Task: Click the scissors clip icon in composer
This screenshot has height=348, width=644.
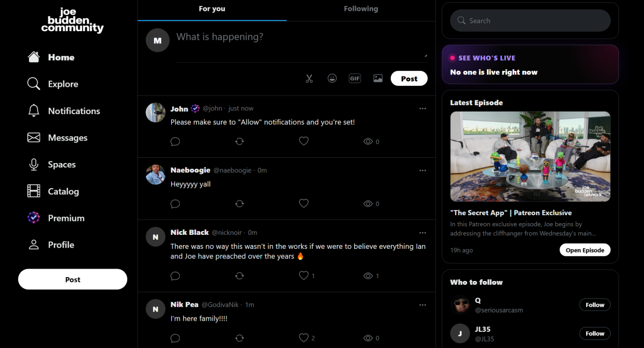Action: (309, 78)
